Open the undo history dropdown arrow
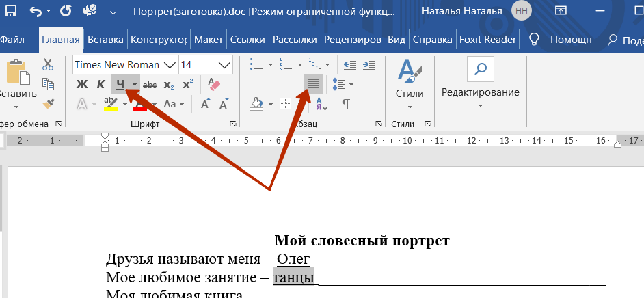 [49, 11]
